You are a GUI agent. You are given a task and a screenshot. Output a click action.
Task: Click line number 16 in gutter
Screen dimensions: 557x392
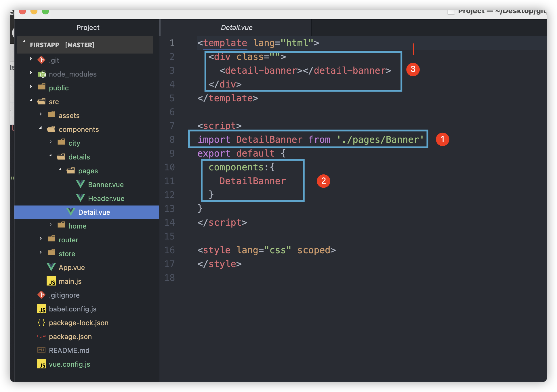click(169, 250)
